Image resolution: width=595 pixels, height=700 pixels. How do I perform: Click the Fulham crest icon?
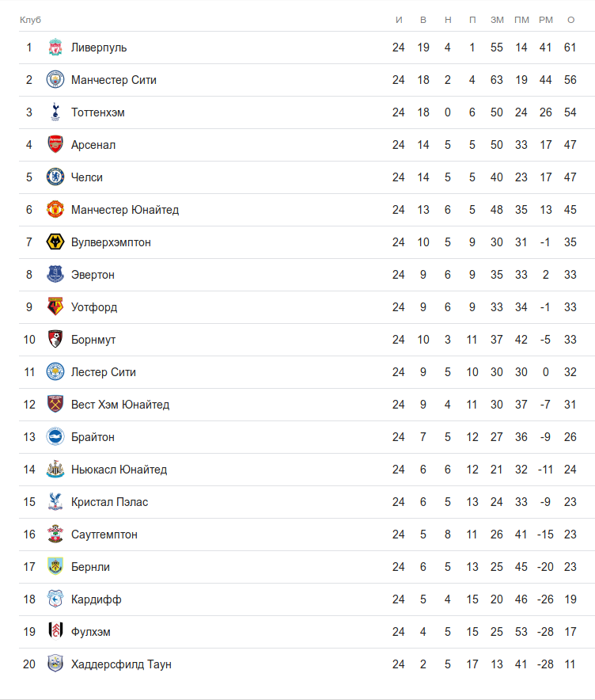tap(55, 632)
